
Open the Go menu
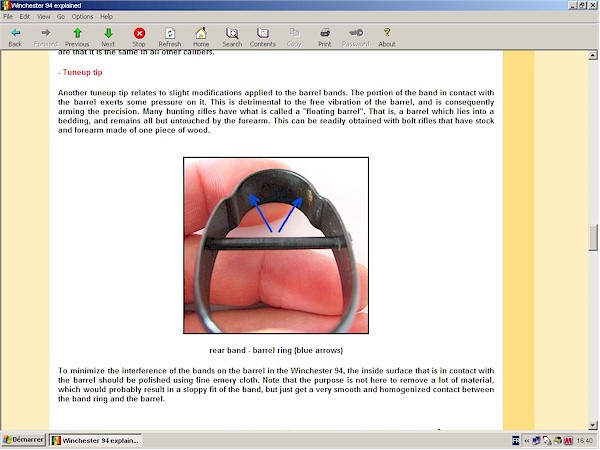(61, 16)
